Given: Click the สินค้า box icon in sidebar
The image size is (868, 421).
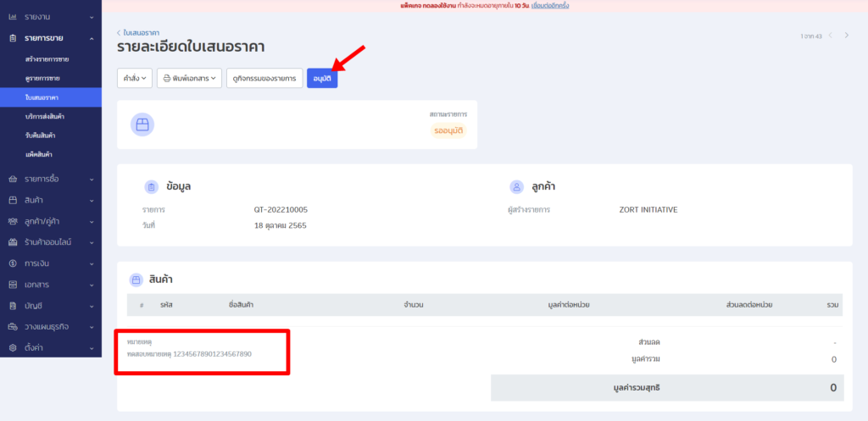Looking at the screenshot, I should (x=13, y=200).
